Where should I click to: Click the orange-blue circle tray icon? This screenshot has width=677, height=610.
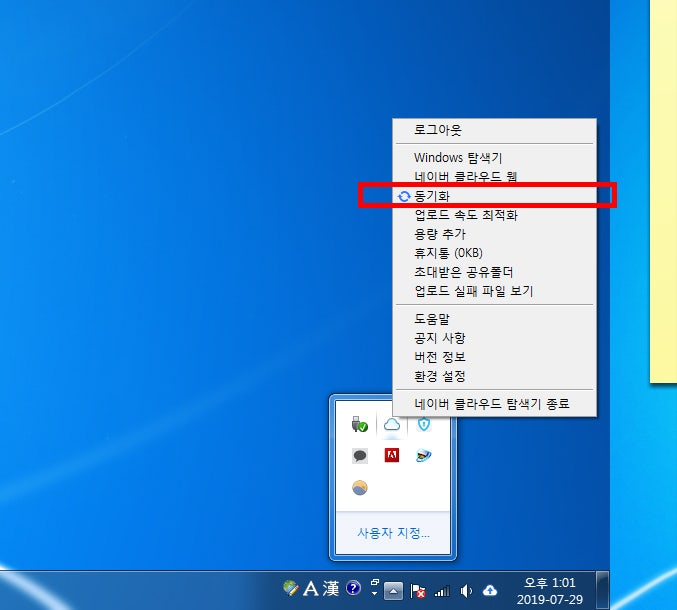pos(360,488)
